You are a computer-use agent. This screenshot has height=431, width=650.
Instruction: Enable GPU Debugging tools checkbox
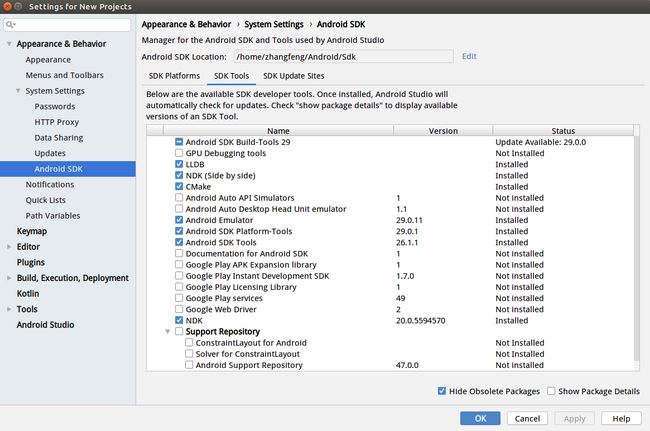[179, 153]
